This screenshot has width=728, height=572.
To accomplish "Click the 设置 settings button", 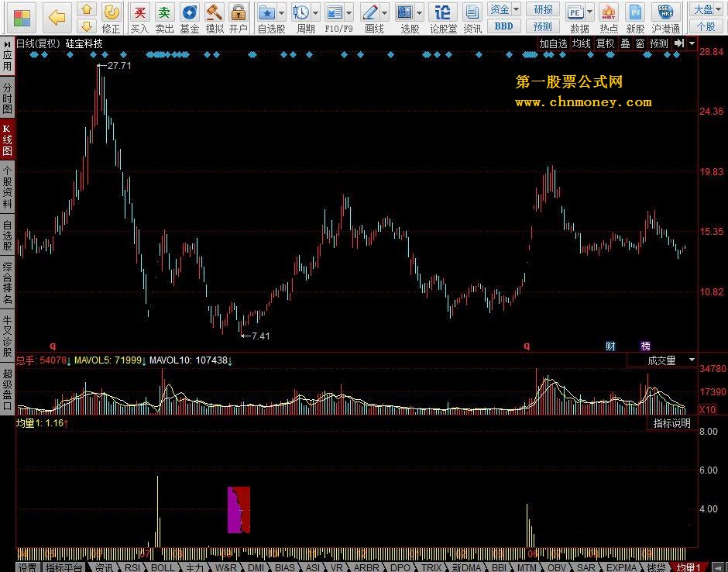I will pyautogui.click(x=27, y=567).
